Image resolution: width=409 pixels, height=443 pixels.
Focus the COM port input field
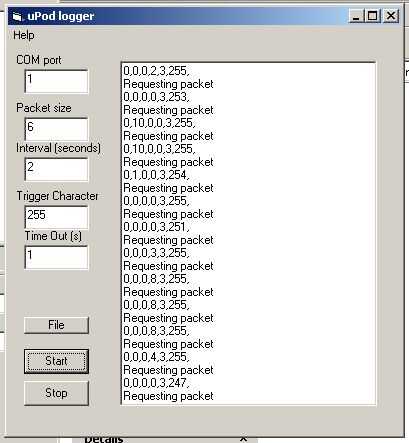(x=57, y=81)
